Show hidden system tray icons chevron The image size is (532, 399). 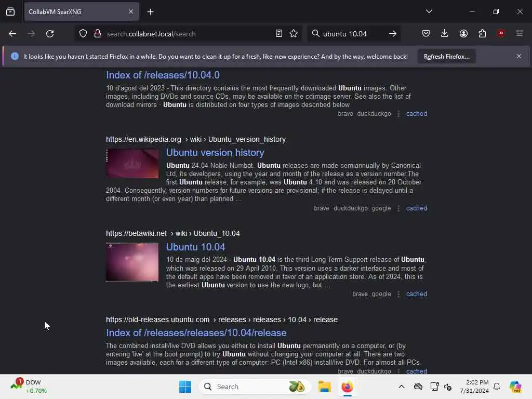click(x=402, y=387)
